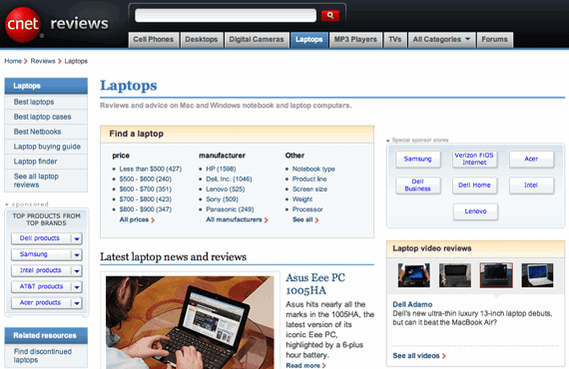Browse by Processor

(x=308, y=210)
